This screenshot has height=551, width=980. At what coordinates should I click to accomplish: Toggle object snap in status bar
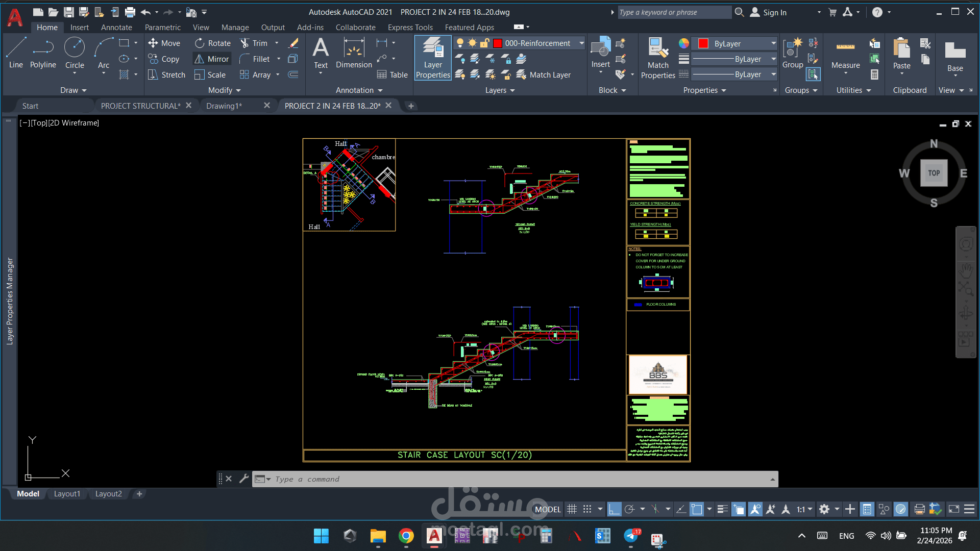click(x=697, y=509)
